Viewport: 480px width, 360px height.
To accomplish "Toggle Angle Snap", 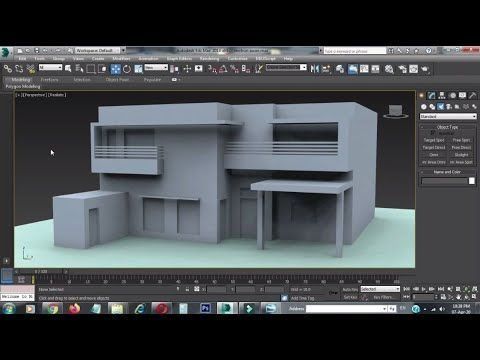I will (223, 69).
